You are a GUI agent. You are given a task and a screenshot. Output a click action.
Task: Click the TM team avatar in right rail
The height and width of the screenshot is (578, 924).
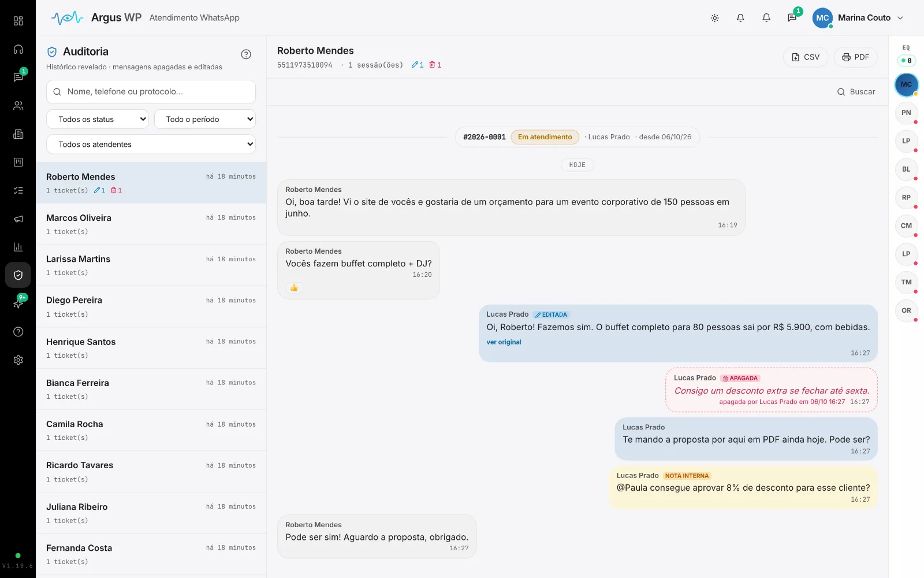906,282
